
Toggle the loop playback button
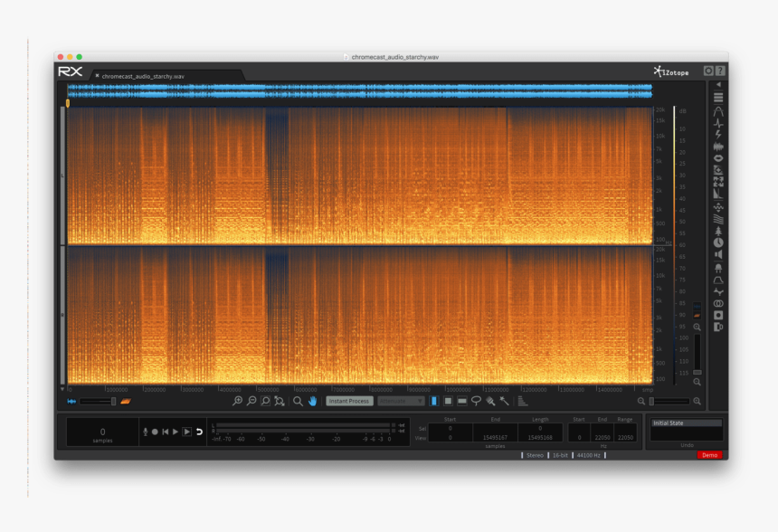coord(199,432)
